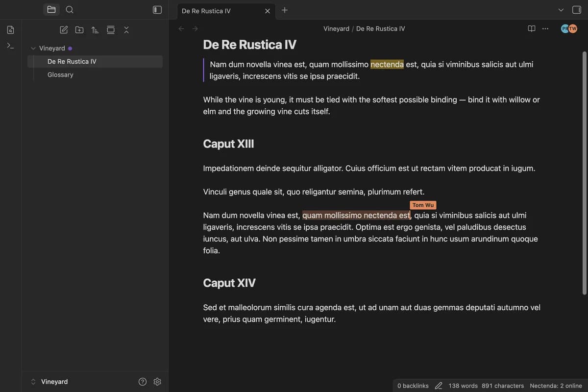Image resolution: width=588 pixels, height=392 pixels.
Task: Click the auto-reveal current file icon
Action: (111, 30)
